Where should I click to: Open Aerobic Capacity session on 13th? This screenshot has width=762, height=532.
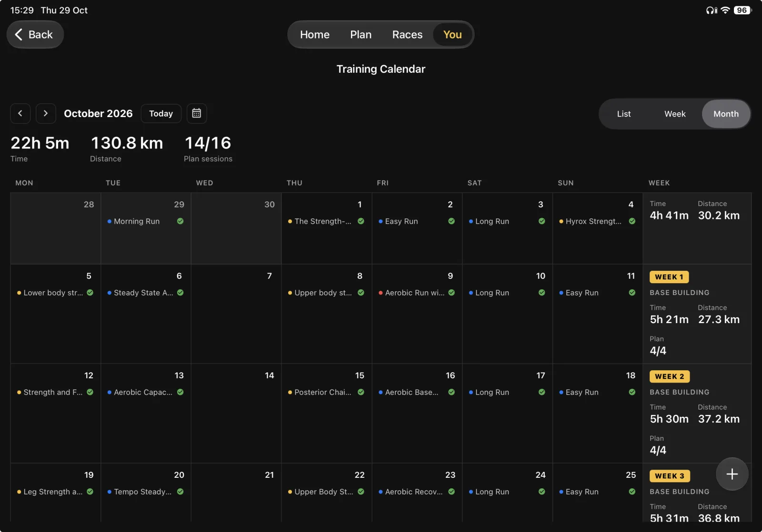pyautogui.click(x=146, y=392)
